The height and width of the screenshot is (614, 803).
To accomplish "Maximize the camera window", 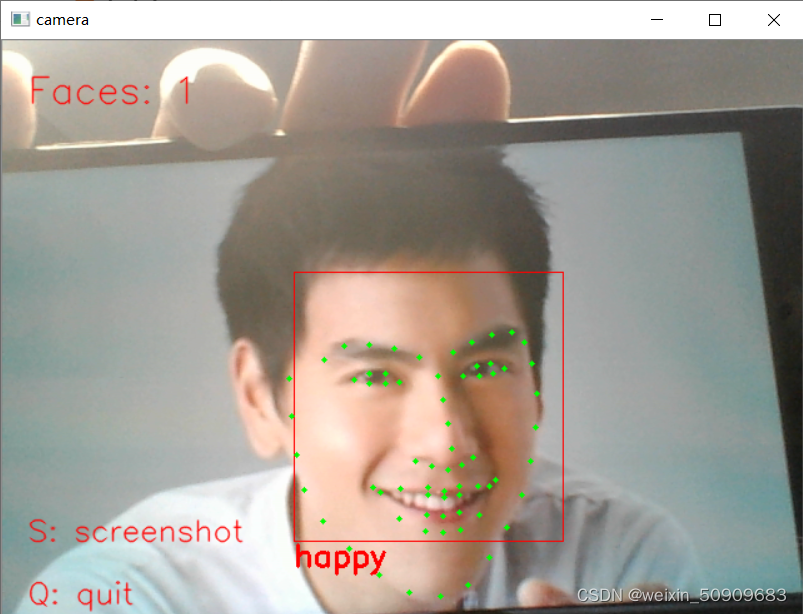I will tap(715, 19).
